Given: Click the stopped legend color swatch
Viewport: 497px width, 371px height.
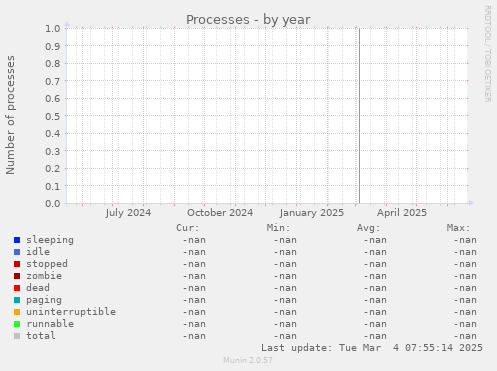Looking at the screenshot, I should click(x=17, y=264).
